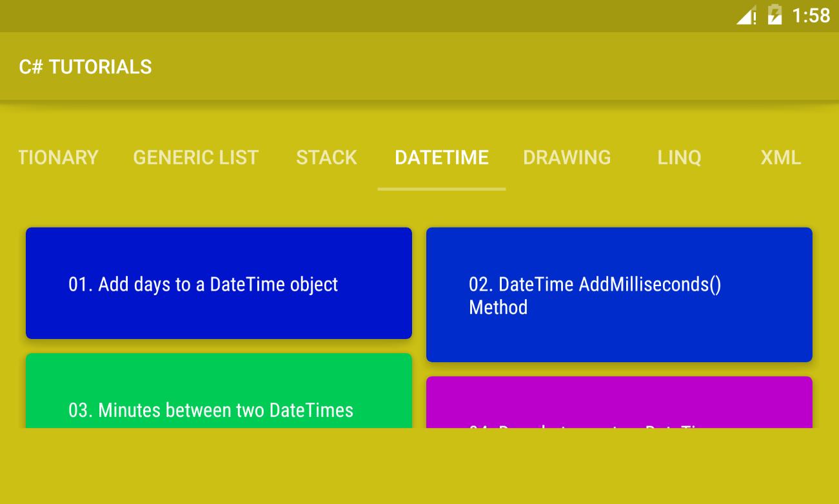The image size is (839, 504).
Task: Tap the 1:58 clock in status bar
Action: pyautogui.click(x=811, y=15)
